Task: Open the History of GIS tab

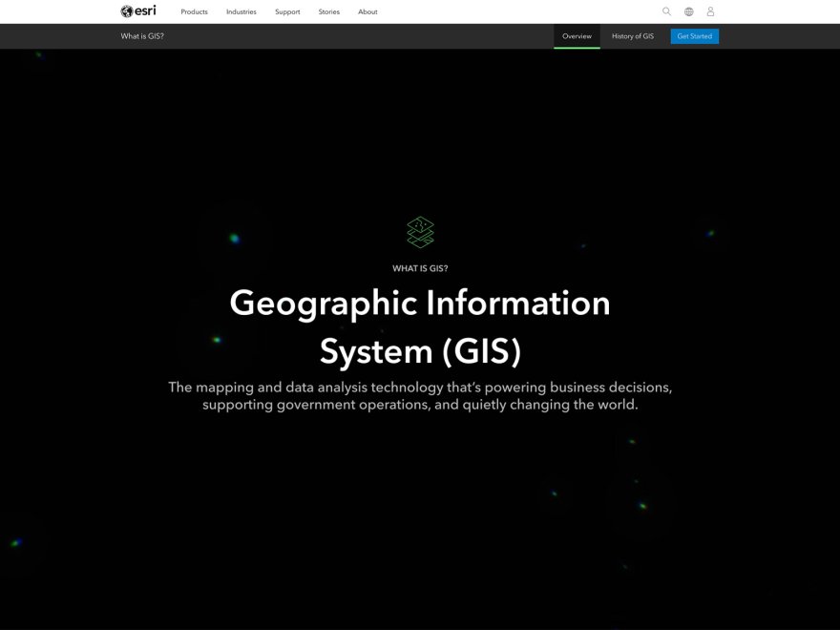Action: (632, 35)
